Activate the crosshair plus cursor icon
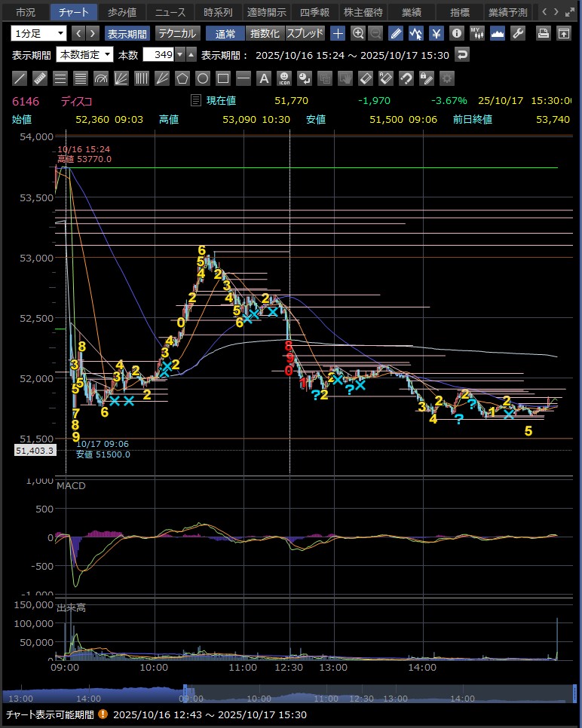This screenshot has width=582, height=728. [x=338, y=33]
